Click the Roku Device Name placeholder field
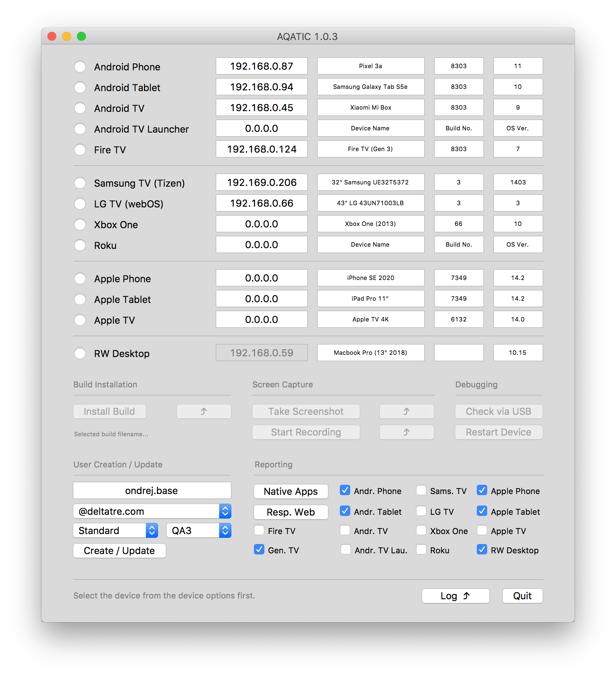Viewport: 616px width, 677px height. pyautogui.click(x=371, y=244)
